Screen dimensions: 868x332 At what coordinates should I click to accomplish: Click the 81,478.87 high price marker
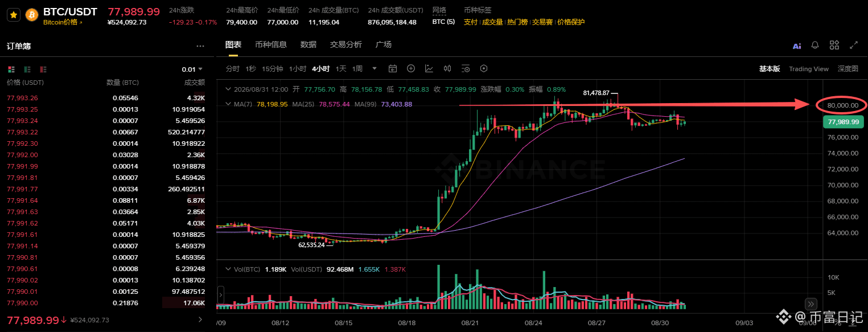point(597,92)
